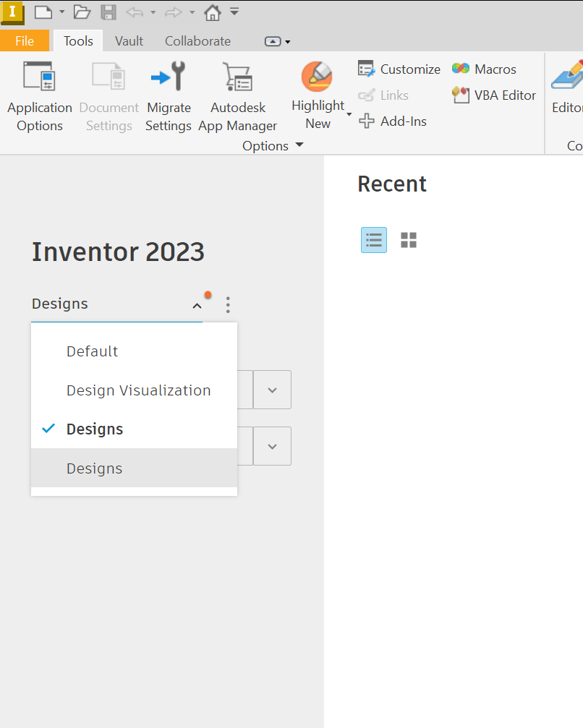This screenshot has height=728, width=583.
Task: Select the highlighted Designs entry at bottom
Action: 134,468
